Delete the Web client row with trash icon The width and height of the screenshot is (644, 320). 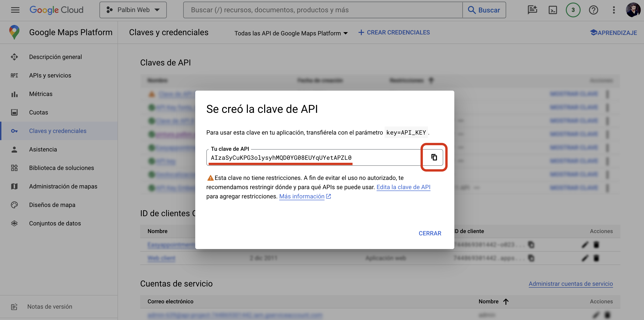pyautogui.click(x=596, y=258)
